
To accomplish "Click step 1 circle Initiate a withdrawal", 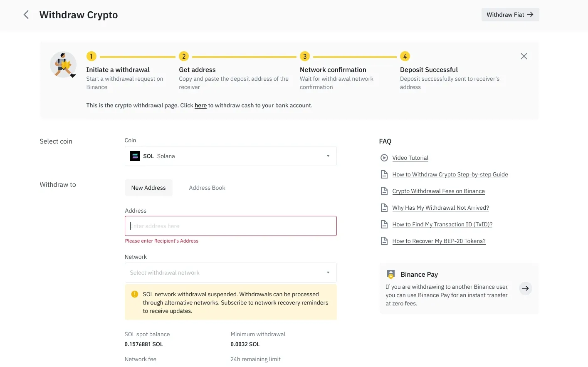I will [x=91, y=56].
